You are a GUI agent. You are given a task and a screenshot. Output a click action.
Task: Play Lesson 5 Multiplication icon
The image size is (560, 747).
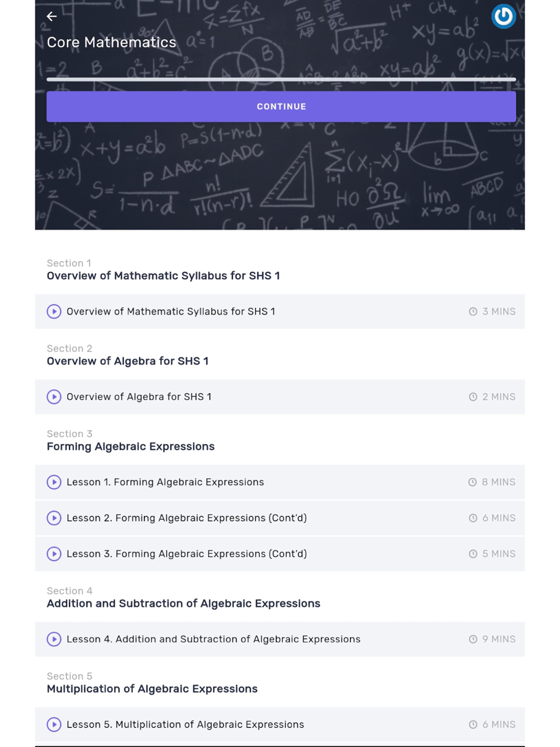click(54, 725)
